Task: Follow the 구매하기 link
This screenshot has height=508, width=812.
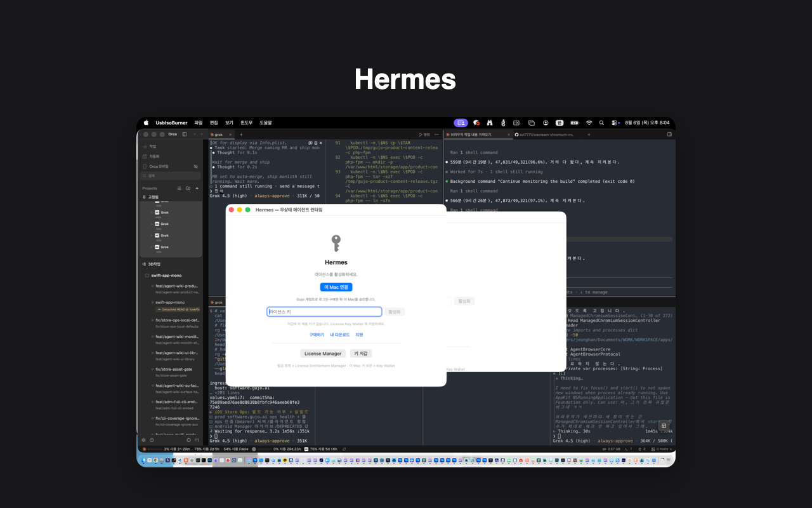Action: pyautogui.click(x=317, y=335)
